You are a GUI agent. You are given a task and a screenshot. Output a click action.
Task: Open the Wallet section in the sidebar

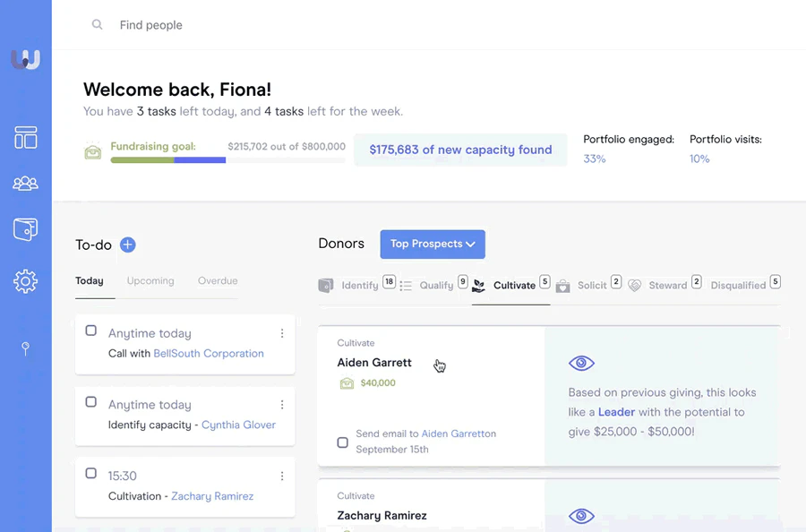point(25,229)
